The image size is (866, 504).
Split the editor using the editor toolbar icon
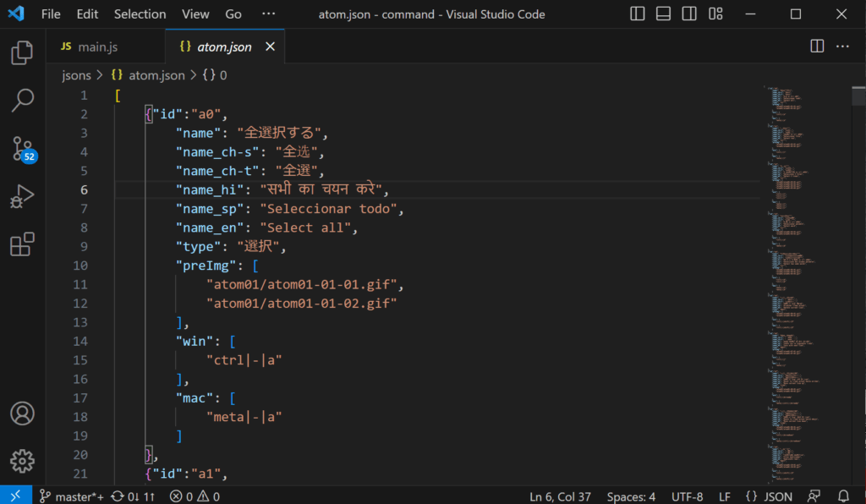(815, 46)
